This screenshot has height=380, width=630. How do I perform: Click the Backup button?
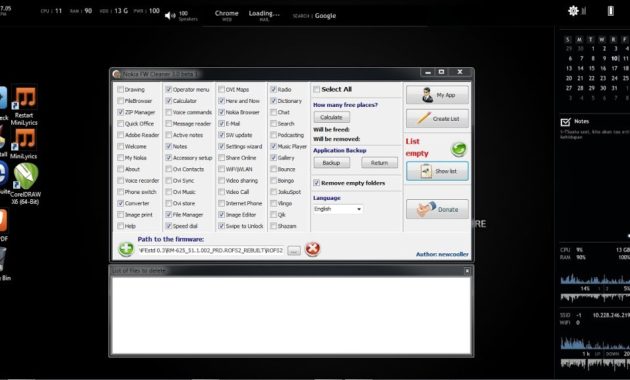(x=331, y=163)
